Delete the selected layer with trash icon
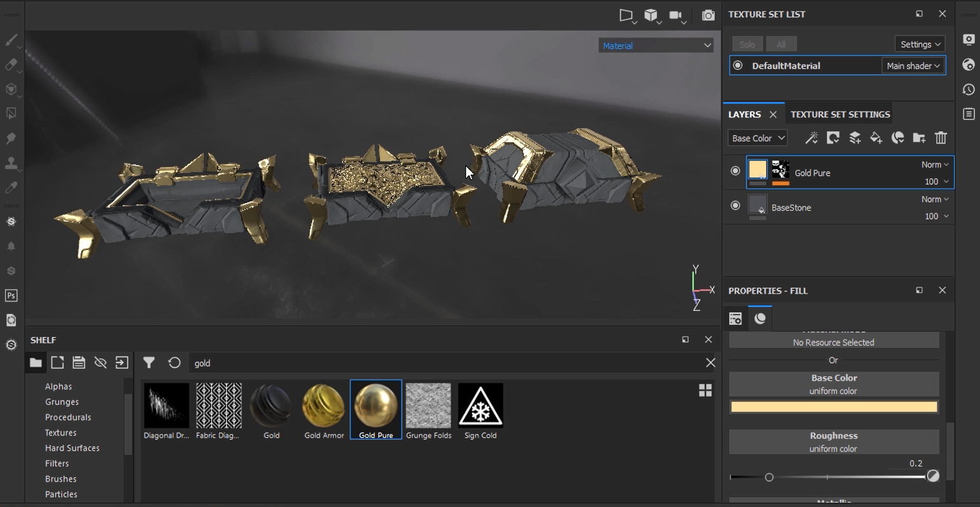The height and width of the screenshot is (507, 980). point(941,138)
